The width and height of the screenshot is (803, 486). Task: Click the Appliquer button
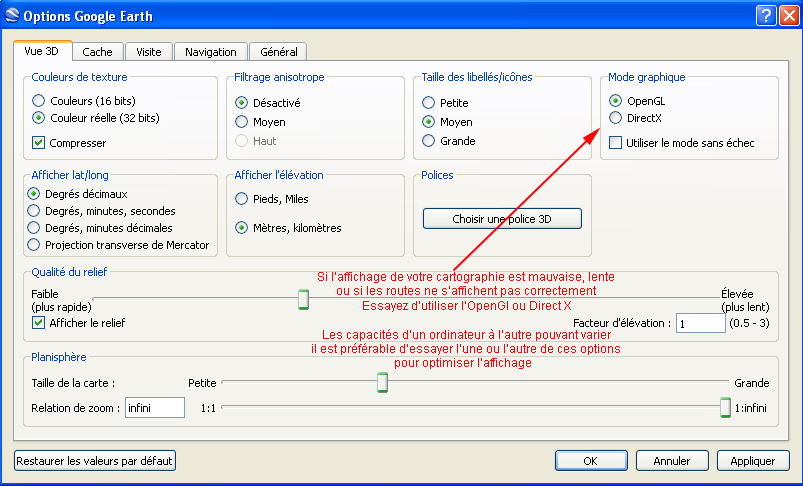coord(753,460)
